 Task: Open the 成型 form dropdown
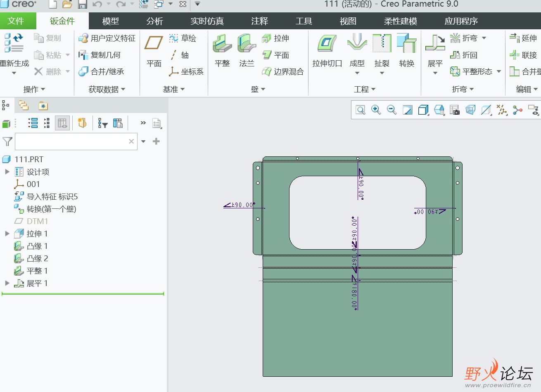click(357, 73)
